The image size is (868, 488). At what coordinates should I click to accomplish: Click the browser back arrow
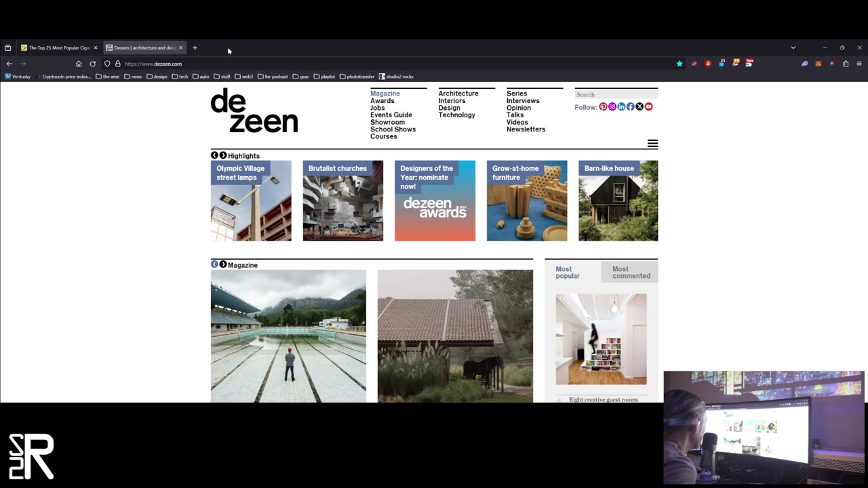pyautogui.click(x=9, y=64)
